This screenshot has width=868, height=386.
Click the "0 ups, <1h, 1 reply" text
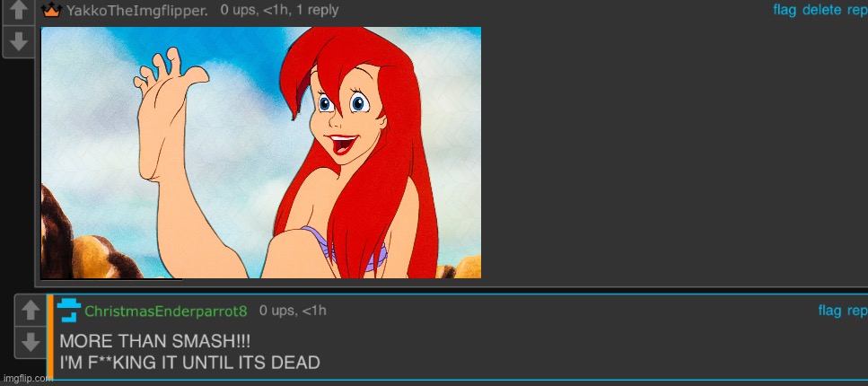pos(279,10)
